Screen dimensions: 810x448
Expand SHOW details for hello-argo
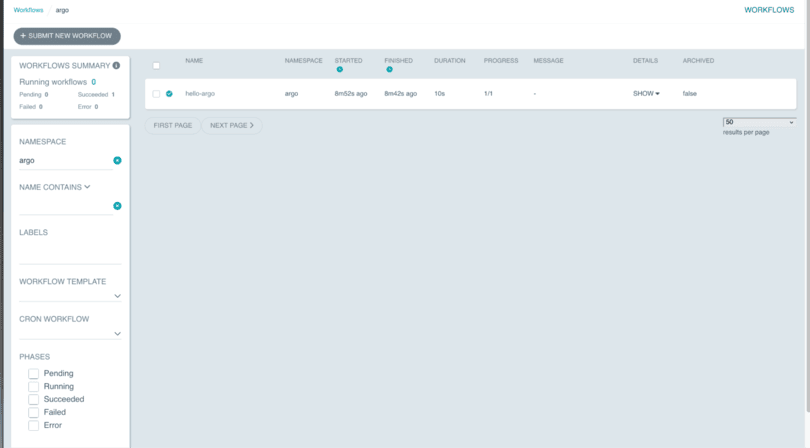pos(646,94)
